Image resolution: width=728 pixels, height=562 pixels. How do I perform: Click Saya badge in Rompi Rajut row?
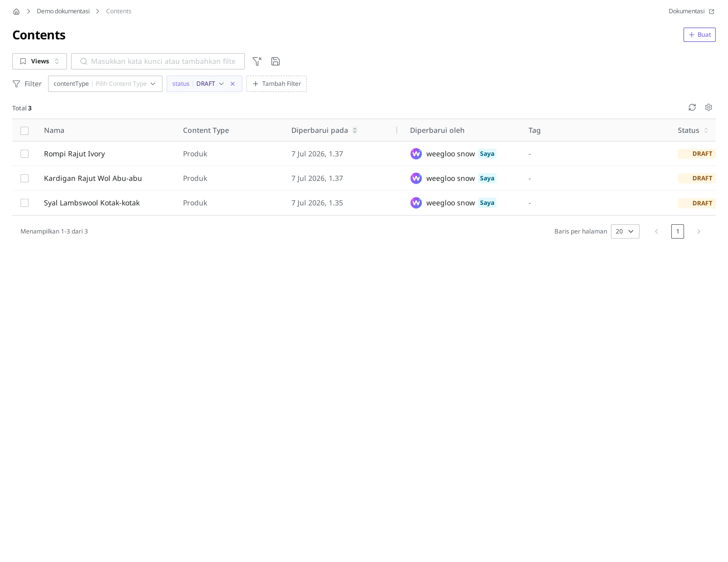487,154
